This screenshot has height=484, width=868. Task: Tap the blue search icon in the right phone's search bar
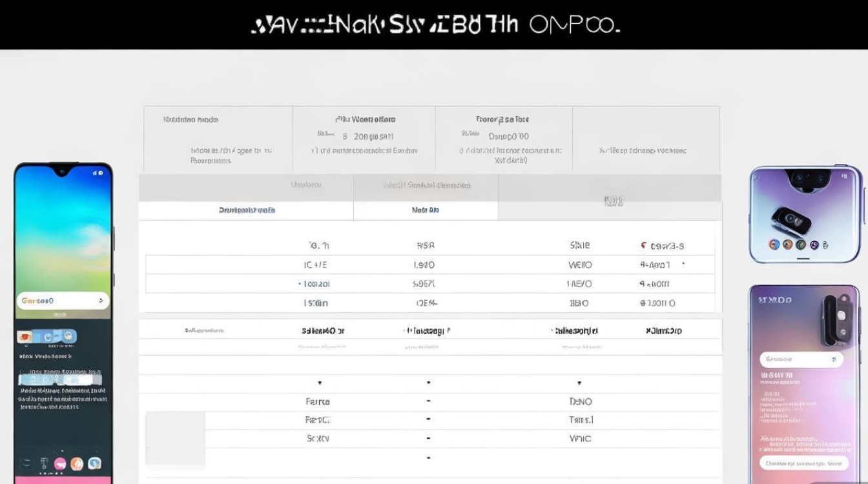[x=834, y=359]
